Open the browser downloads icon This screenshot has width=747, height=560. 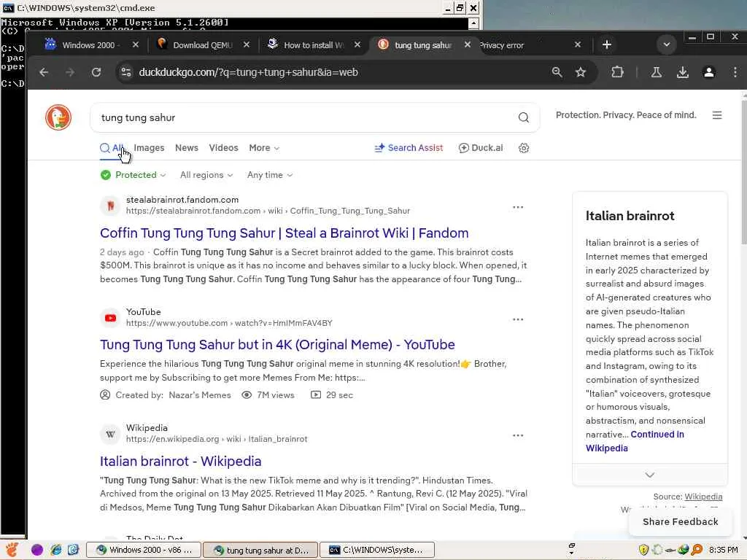(683, 72)
